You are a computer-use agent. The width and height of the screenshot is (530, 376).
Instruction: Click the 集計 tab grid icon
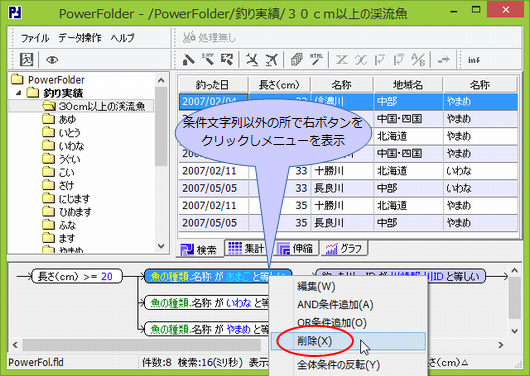(x=235, y=248)
